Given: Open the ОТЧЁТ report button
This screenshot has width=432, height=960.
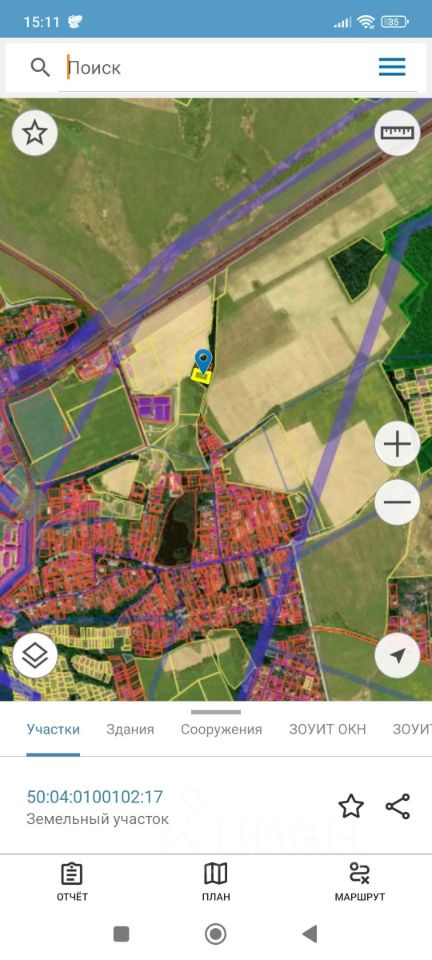Looking at the screenshot, I should click(72, 882).
